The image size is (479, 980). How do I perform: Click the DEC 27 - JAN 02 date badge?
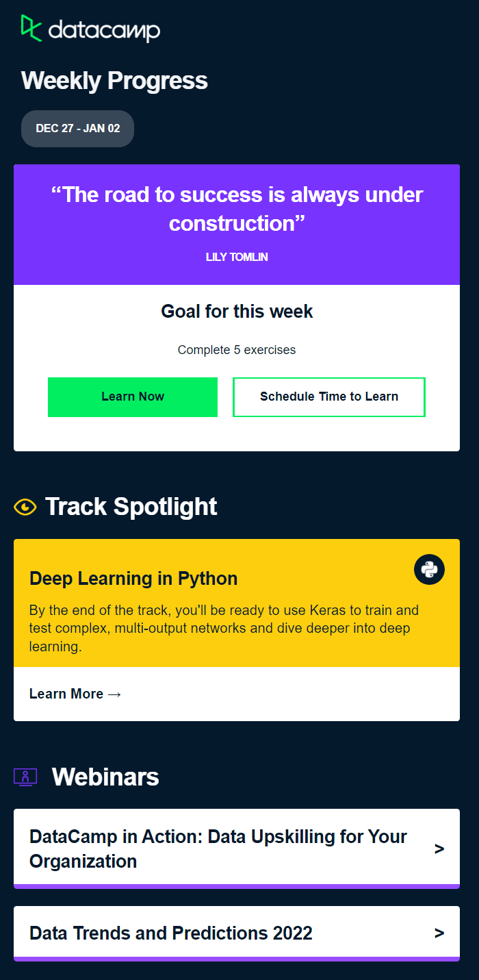coord(77,129)
